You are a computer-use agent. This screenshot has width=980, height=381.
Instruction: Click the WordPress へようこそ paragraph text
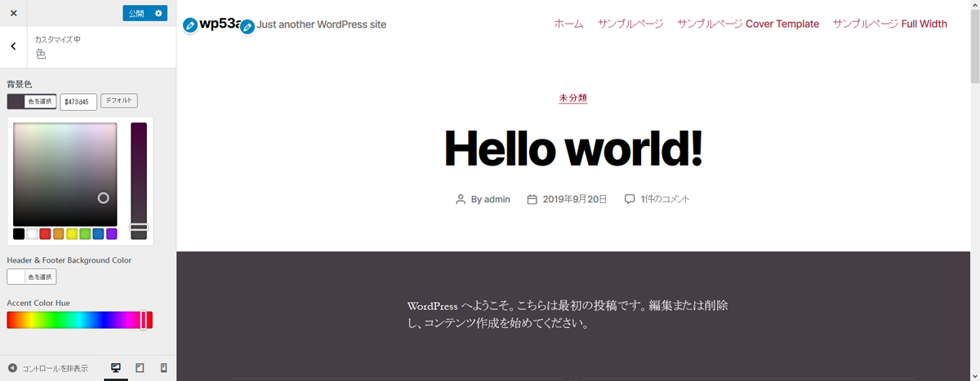[x=569, y=314]
